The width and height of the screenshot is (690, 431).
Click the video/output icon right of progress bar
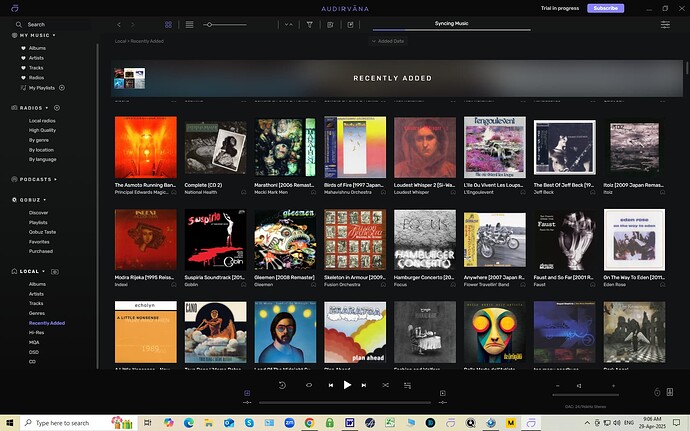point(442,393)
